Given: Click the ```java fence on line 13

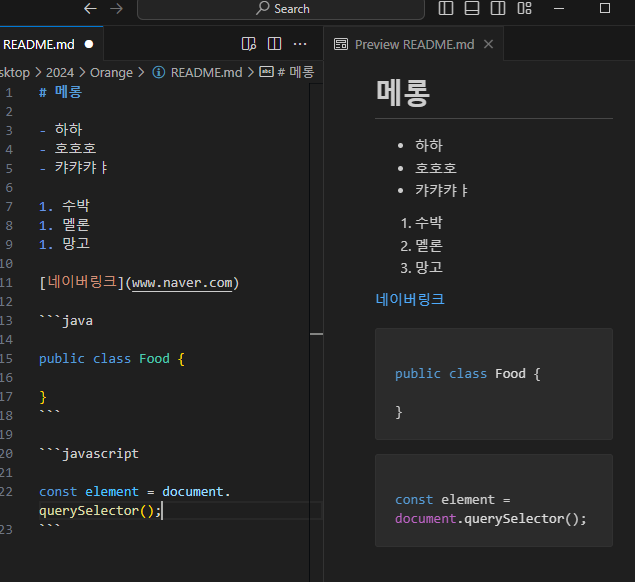Looking at the screenshot, I should click(x=66, y=321).
